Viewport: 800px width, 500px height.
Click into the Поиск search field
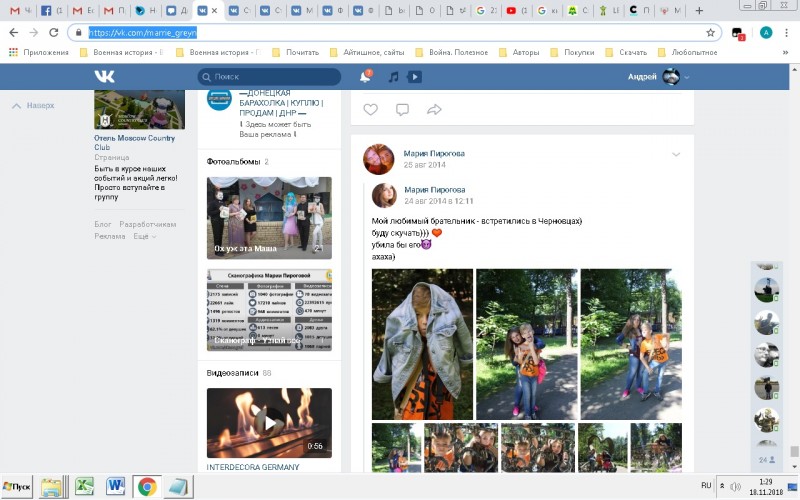[270, 77]
